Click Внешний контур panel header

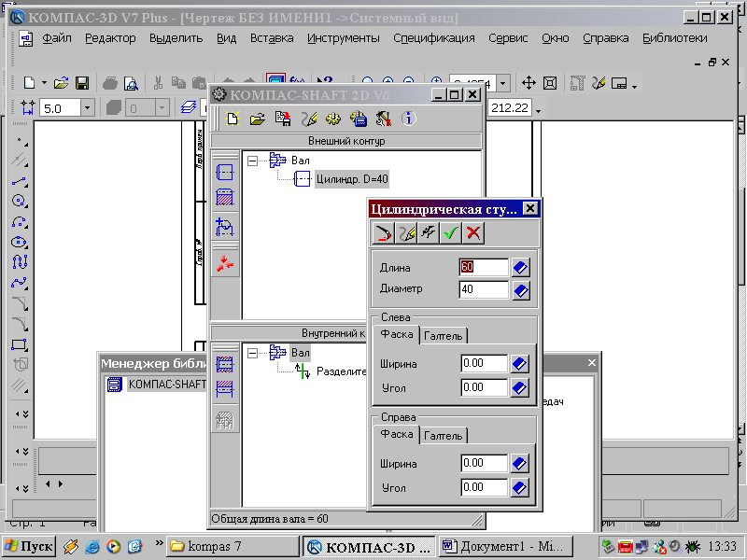point(346,141)
